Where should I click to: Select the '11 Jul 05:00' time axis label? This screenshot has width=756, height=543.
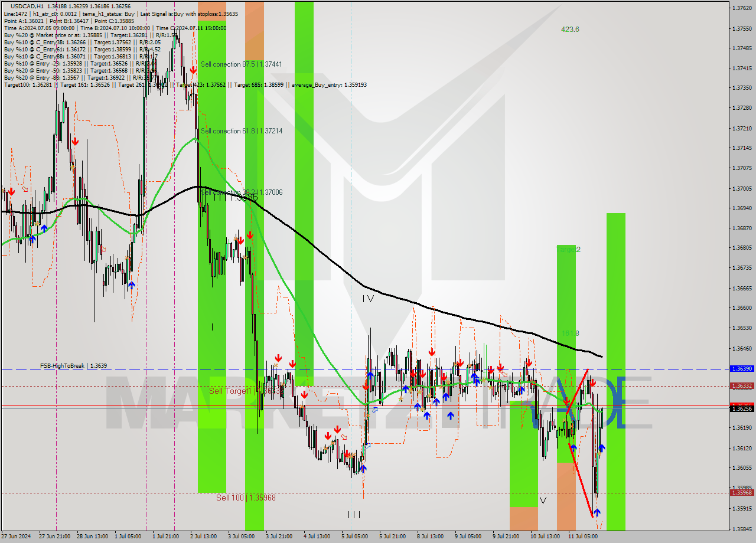582,537
